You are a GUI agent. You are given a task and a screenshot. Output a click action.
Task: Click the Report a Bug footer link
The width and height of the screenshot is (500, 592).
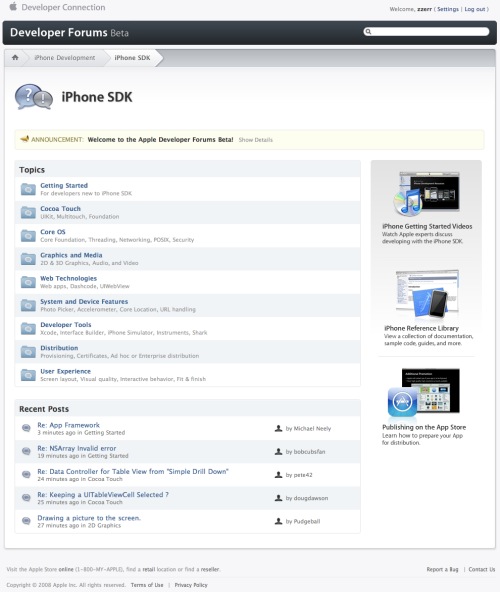(x=442, y=569)
